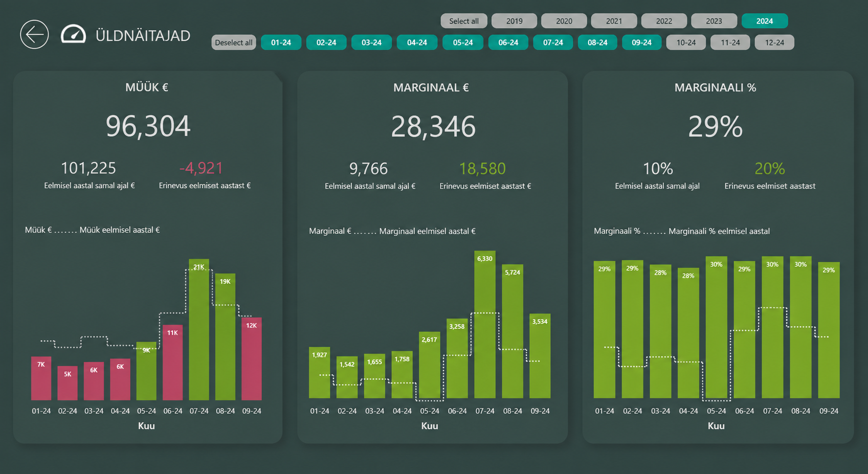The height and width of the screenshot is (474, 868).
Task: Toggle the 05-24 month chip
Action: click(x=462, y=42)
